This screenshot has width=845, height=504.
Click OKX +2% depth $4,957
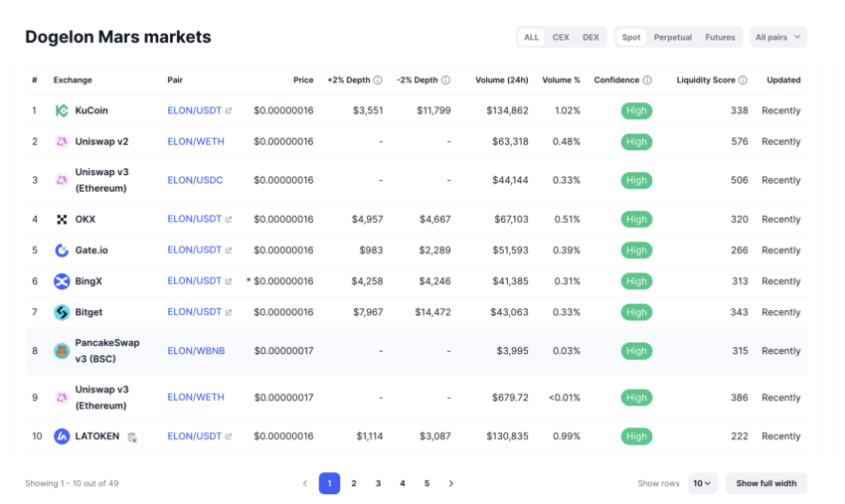pyautogui.click(x=368, y=220)
